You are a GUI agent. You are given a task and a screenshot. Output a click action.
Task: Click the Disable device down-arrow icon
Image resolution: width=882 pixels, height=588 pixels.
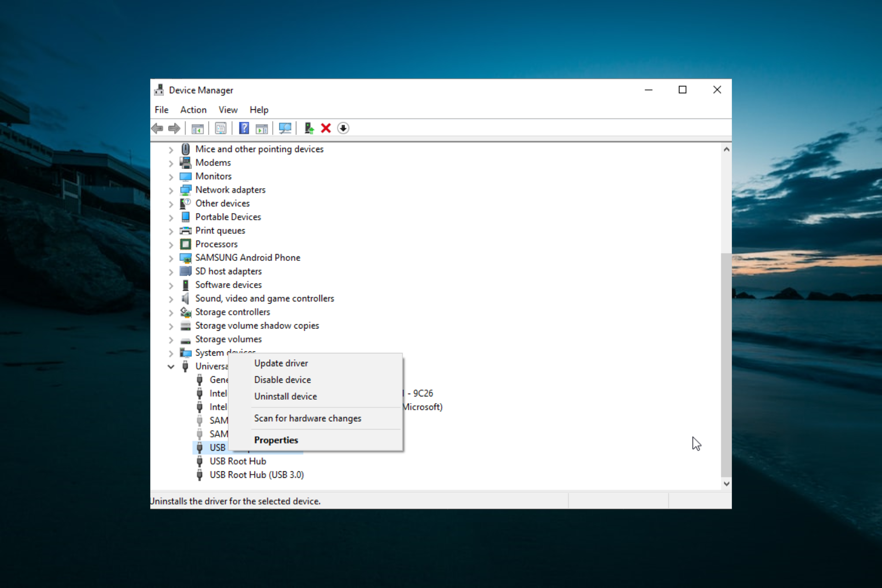click(343, 128)
